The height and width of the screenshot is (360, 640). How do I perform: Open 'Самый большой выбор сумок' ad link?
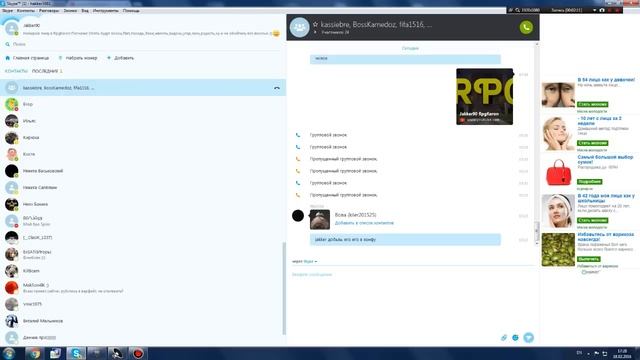[x=605, y=159]
